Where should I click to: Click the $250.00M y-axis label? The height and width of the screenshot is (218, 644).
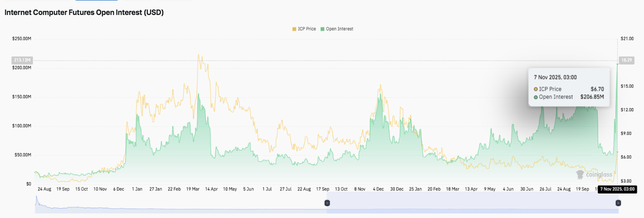point(22,39)
